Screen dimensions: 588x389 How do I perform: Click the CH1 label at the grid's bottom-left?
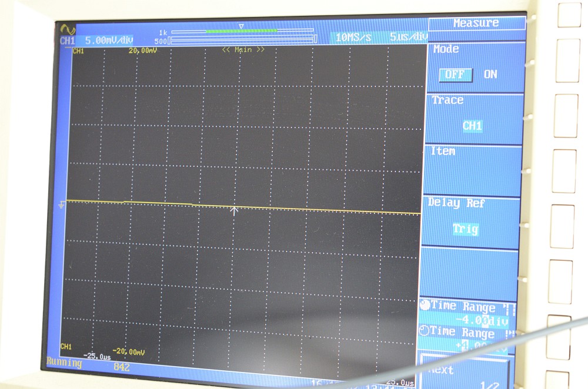66,347
